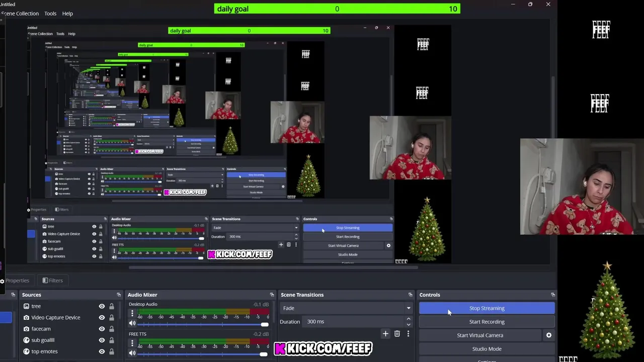The image size is (644, 362).
Task: Click the Stop Streaming button
Action: [x=487, y=308]
